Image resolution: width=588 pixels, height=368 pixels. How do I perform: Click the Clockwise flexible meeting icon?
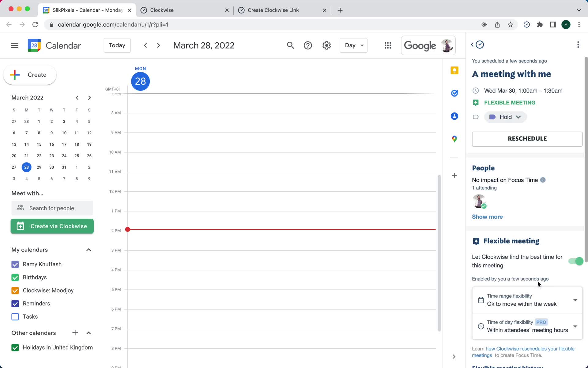pyautogui.click(x=476, y=241)
